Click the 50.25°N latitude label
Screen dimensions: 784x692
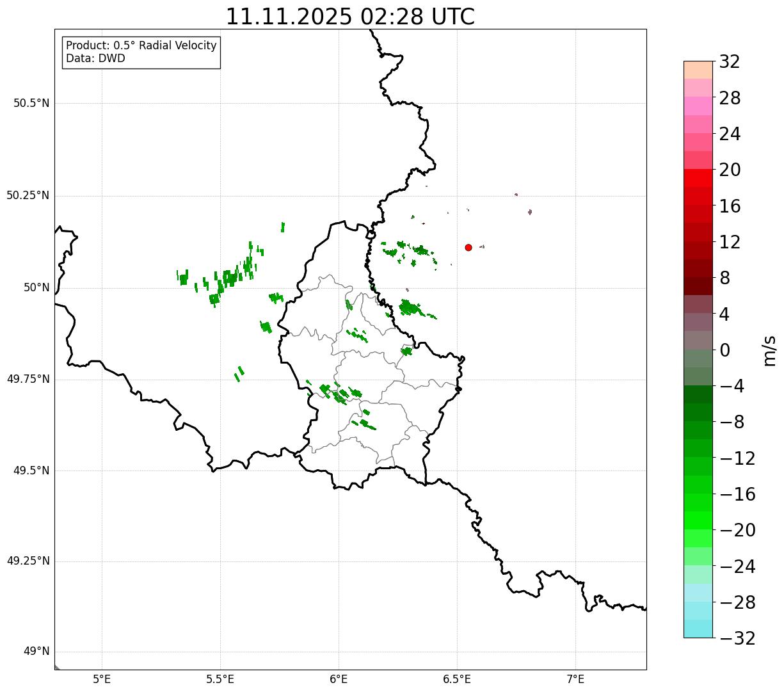pos(28,195)
